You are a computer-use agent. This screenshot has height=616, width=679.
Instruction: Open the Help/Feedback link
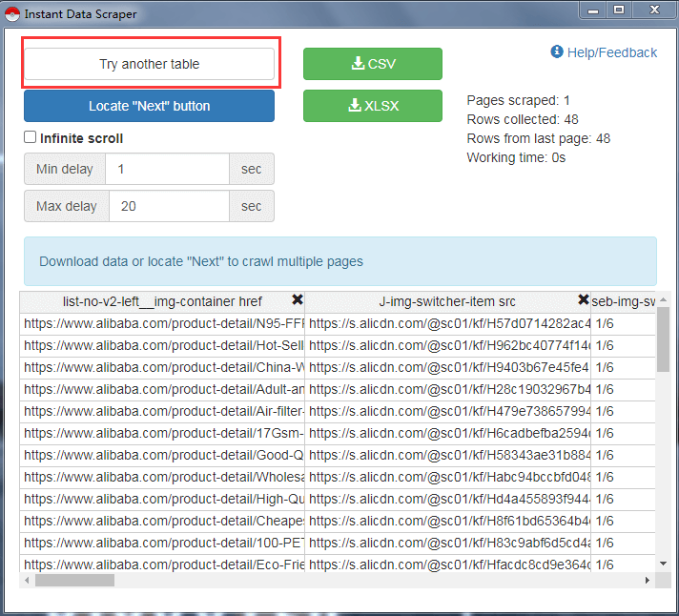point(604,52)
